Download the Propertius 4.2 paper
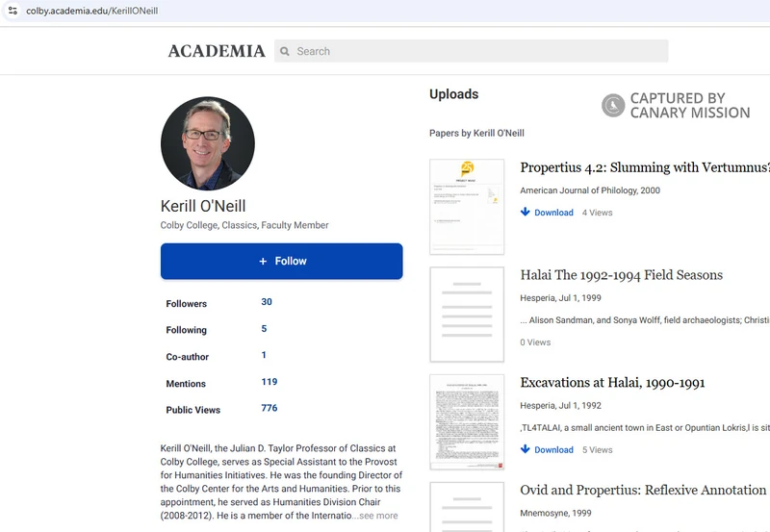The image size is (770, 532). [553, 213]
